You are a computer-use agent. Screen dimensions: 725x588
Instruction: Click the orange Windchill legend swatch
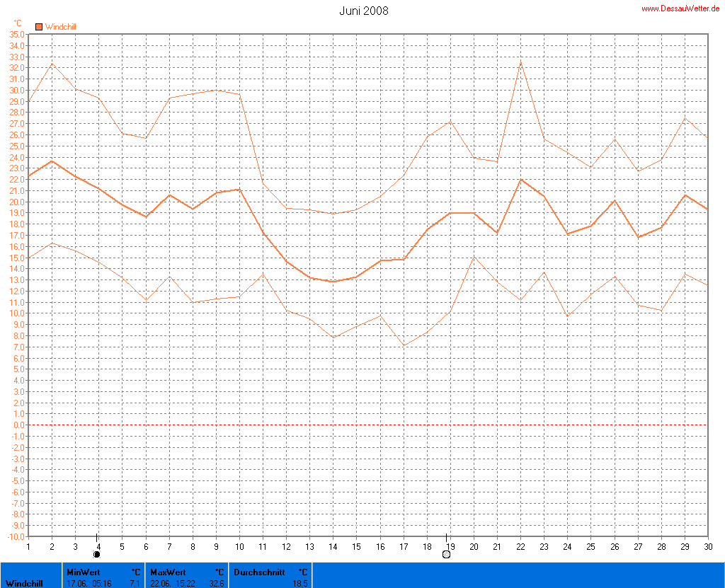coord(39,27)
